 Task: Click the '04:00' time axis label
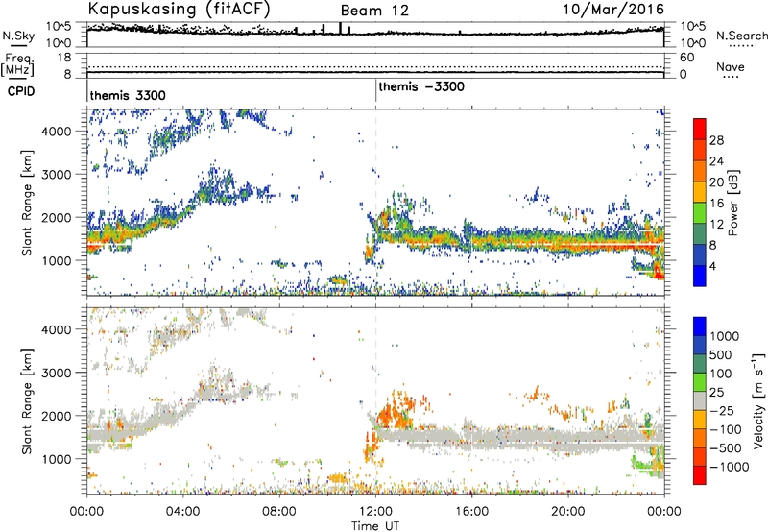(x=183, y=511)
